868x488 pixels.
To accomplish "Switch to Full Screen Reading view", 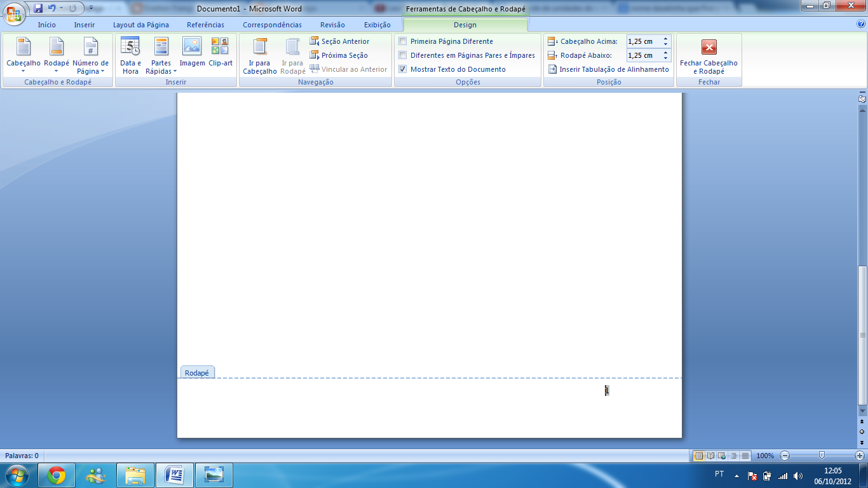I will (710, 456).
